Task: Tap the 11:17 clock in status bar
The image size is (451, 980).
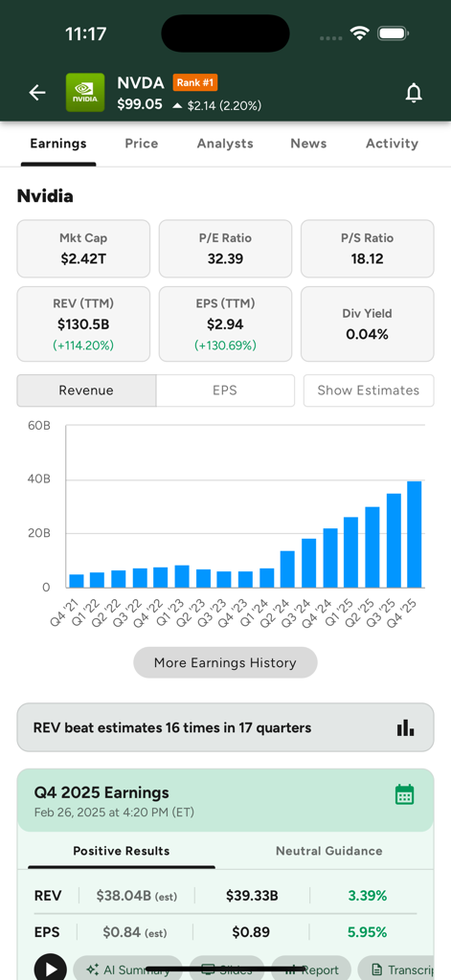Action: (x=85, y=33)
